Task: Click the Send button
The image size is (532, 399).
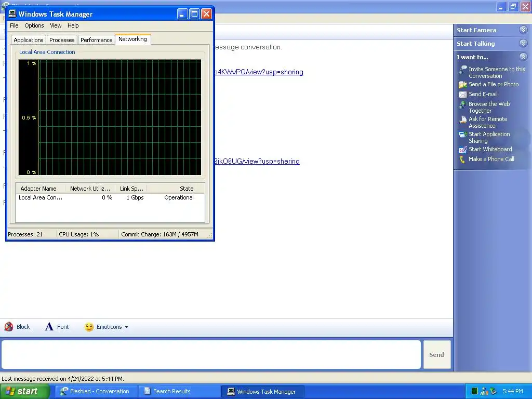Action: tap(436, 354)
